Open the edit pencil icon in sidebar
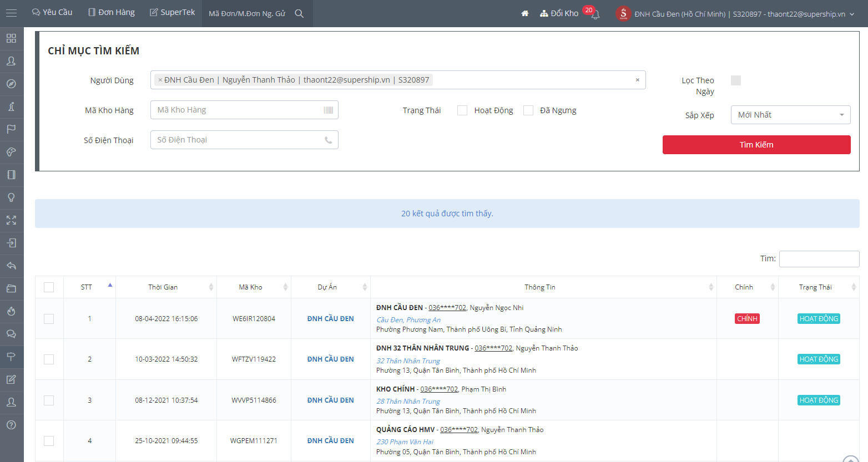 (11, 379)
